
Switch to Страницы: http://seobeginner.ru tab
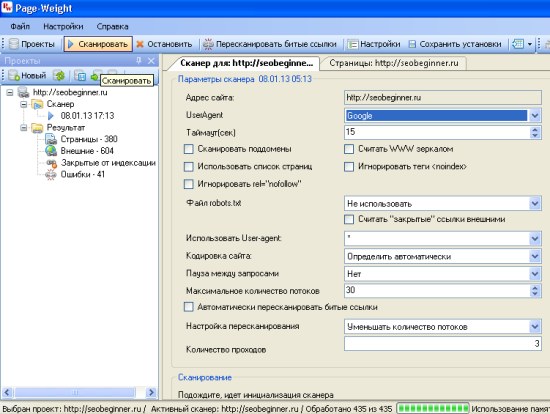pyautogui.click(x=394, y=63)
